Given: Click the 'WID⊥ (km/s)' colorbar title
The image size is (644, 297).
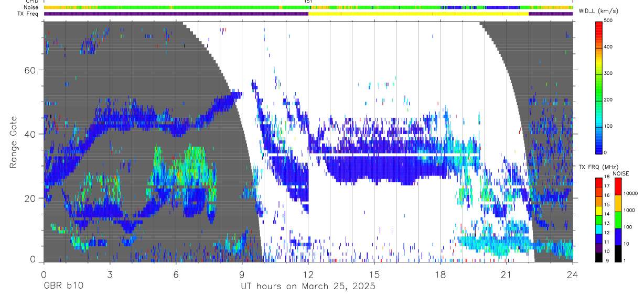Looking at the screenshot, I should click(598, 11).
